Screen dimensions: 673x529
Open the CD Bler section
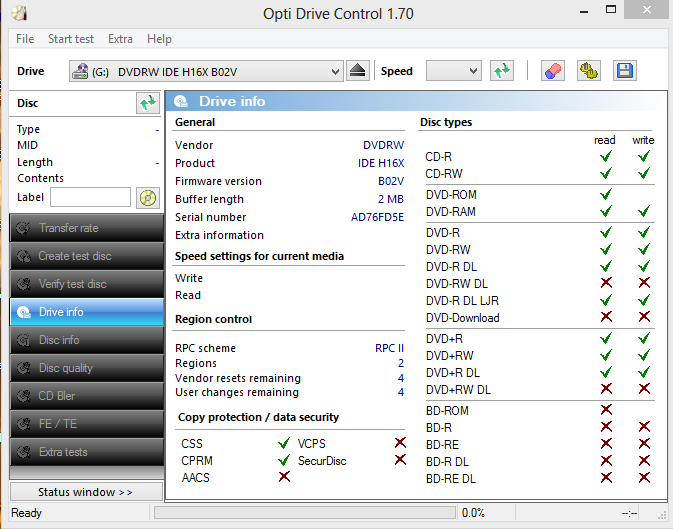coord(87,396)
